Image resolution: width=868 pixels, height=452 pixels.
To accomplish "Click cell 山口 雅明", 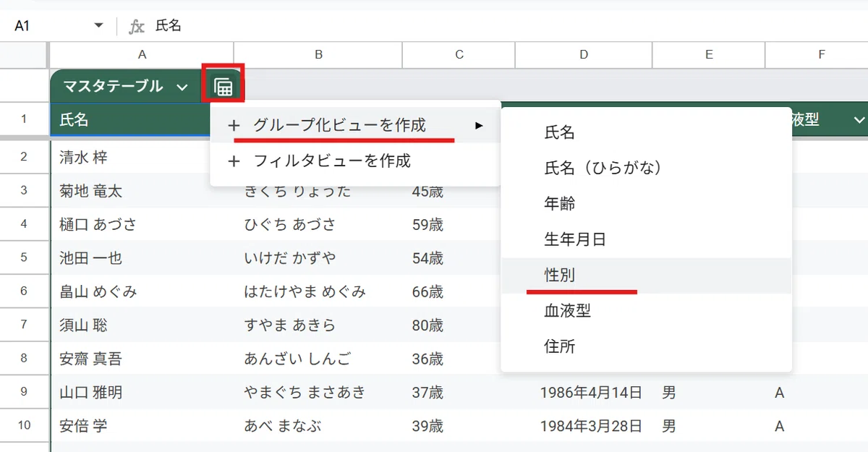I will coord(142,392).
